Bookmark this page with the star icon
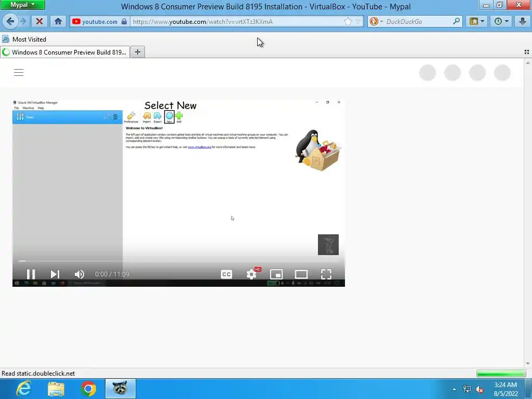Screen dimensions: 532x399 coord(348,21)
